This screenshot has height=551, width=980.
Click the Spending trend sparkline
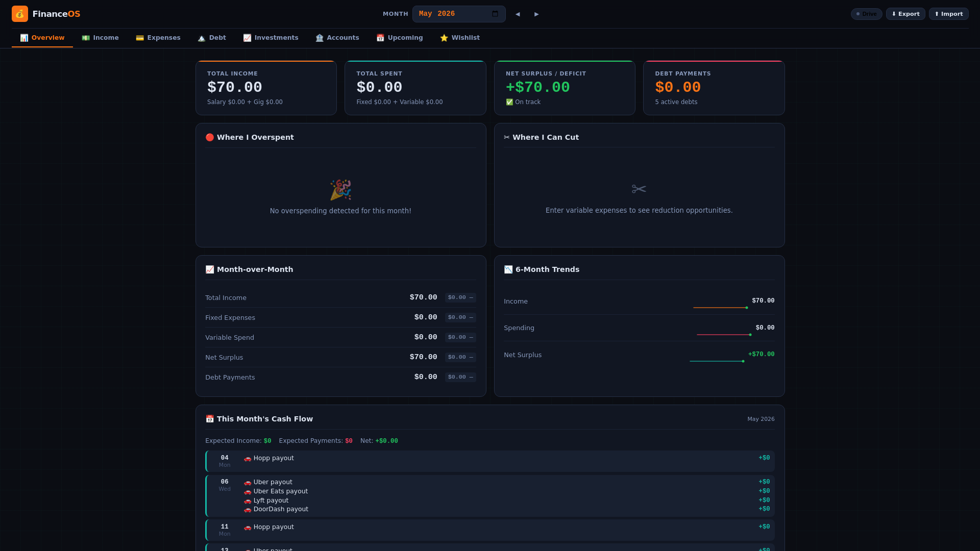tap(724, 335)
